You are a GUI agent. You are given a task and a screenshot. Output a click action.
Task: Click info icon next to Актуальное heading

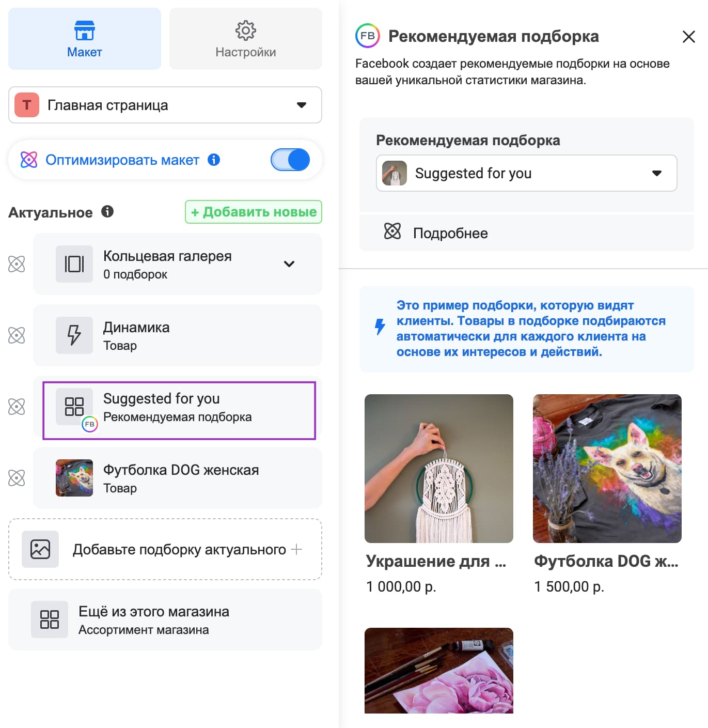coord(107,211)
